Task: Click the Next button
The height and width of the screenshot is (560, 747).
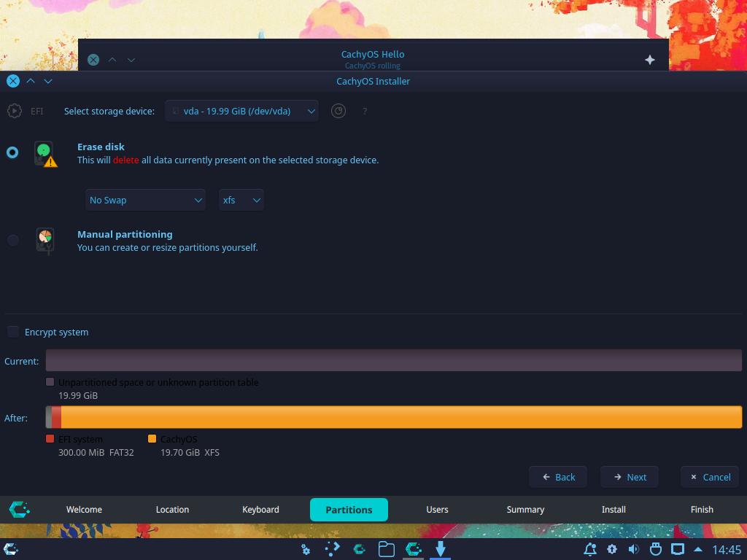Action: [x=630, y=477]
